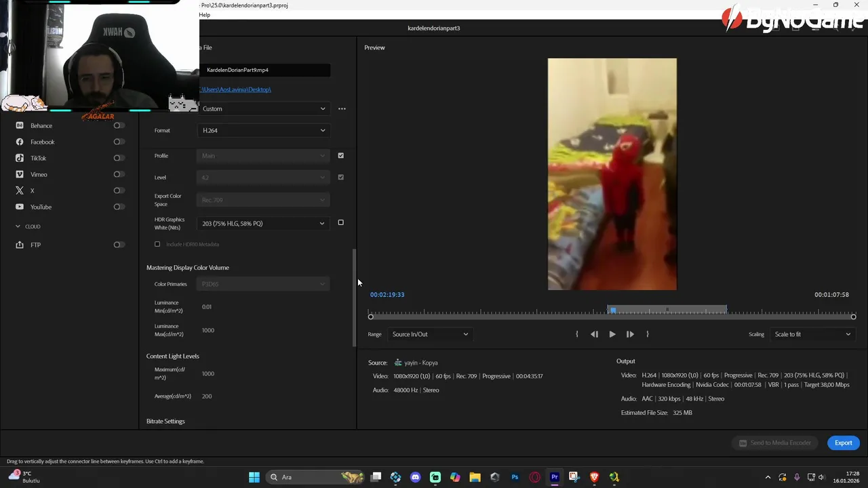Show hidden system tray icons
This screenshot has width=868, height=488.
[768, 477]
